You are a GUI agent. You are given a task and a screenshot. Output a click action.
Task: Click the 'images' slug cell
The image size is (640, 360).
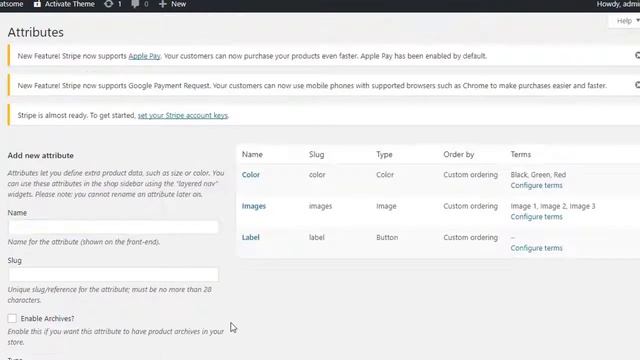tap(320, 206)
